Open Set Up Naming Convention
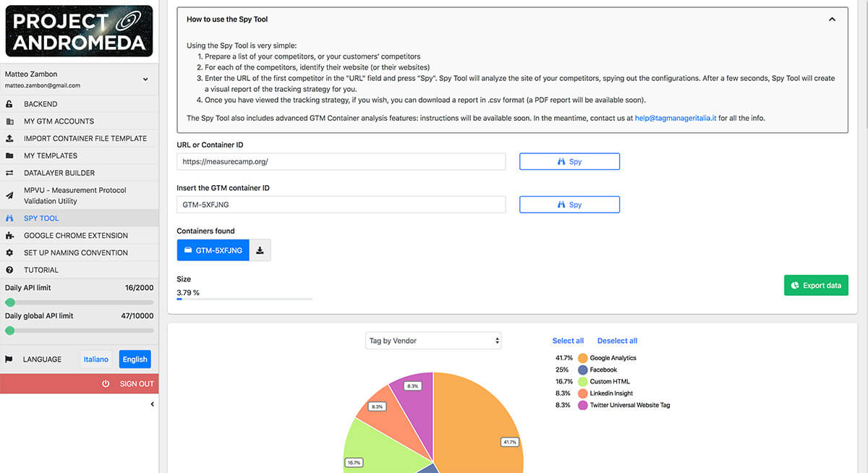 click(x=79, y=253)
